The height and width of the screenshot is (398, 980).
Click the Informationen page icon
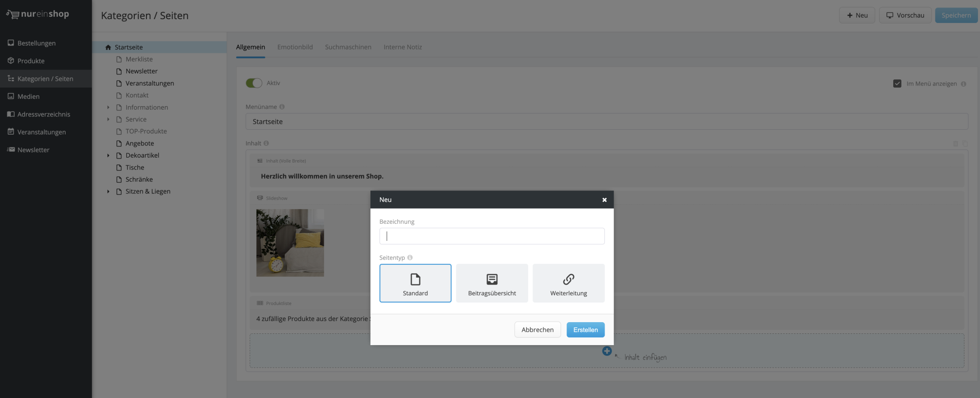coord(119,107)
